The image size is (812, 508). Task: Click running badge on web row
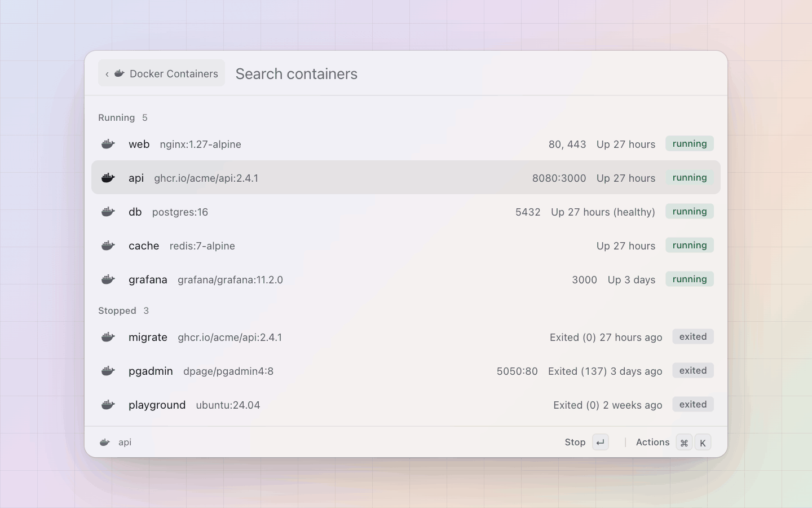click(690, 143)
